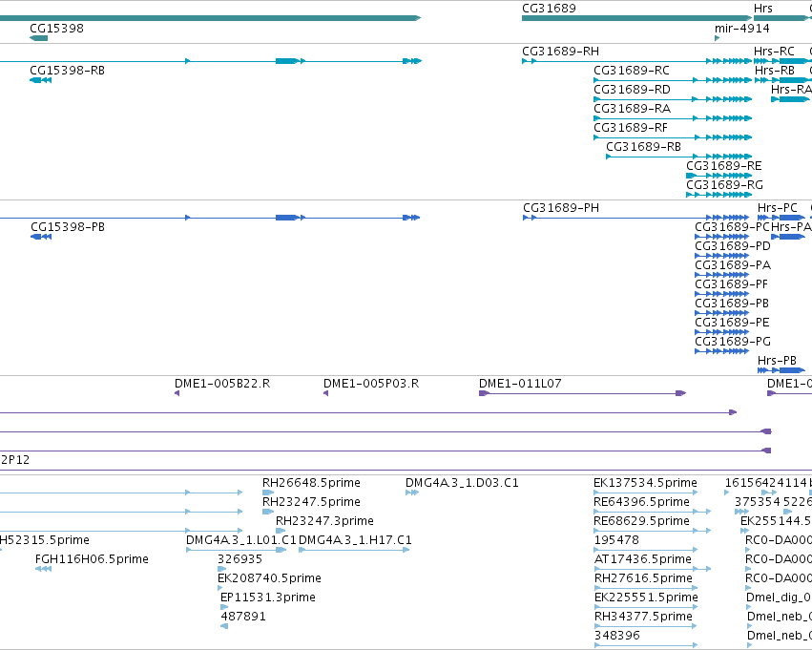Select transcript CG31689-RC
This screenshot has width=812, height=650.
(x=632, y=71)
